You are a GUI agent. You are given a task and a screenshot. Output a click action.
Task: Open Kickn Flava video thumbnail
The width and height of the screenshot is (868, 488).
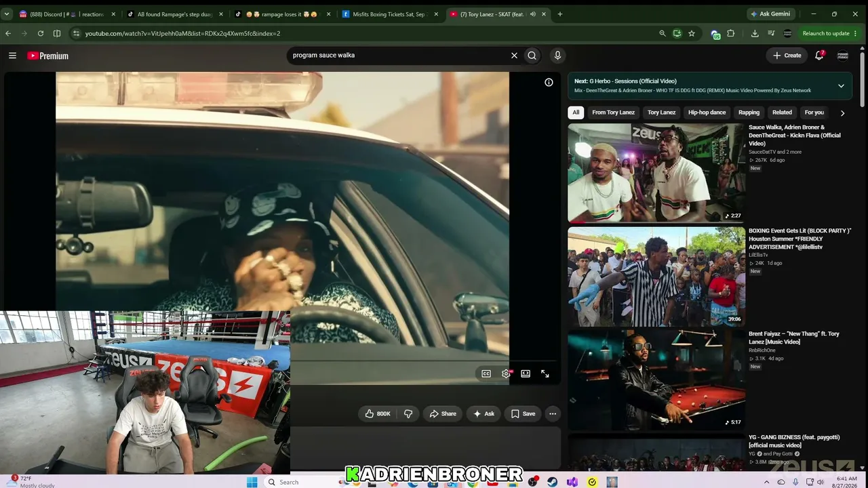click(x=656, y=173)
